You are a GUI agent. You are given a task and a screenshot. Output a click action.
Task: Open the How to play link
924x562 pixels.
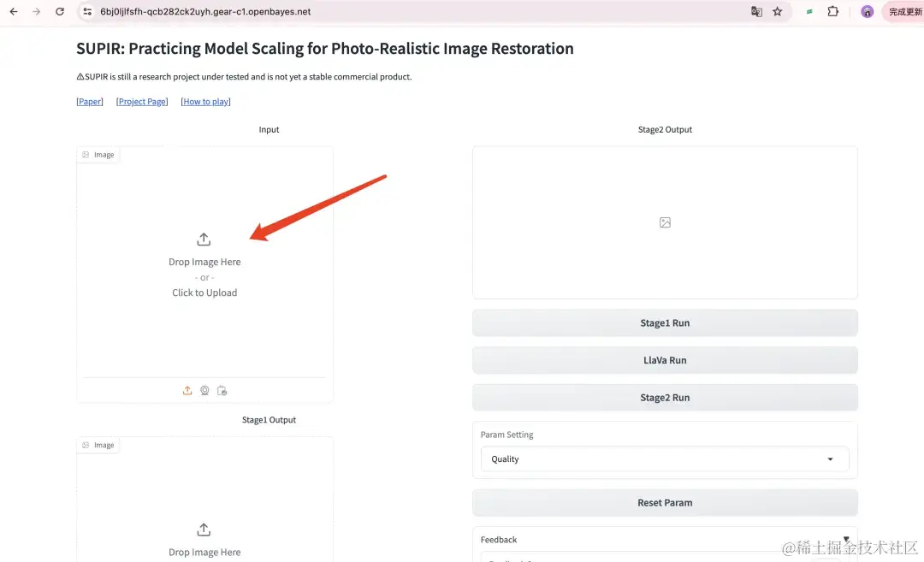[x=205, y=101]
